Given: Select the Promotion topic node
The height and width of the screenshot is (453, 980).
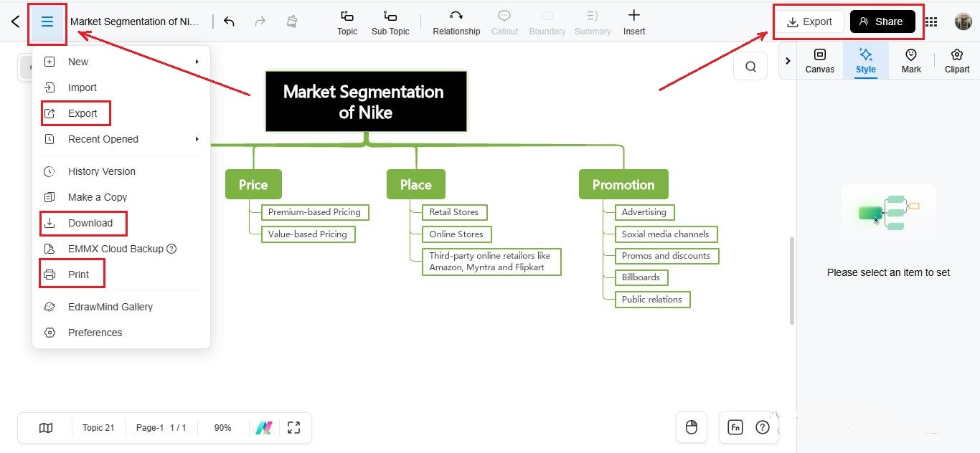Looking at the screenshot, I should [x=623, y=184].
